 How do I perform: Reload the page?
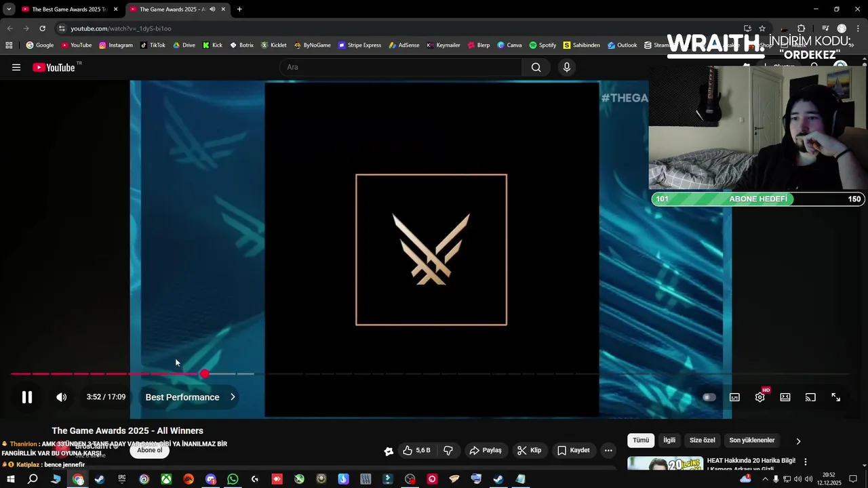coord(42,28)
